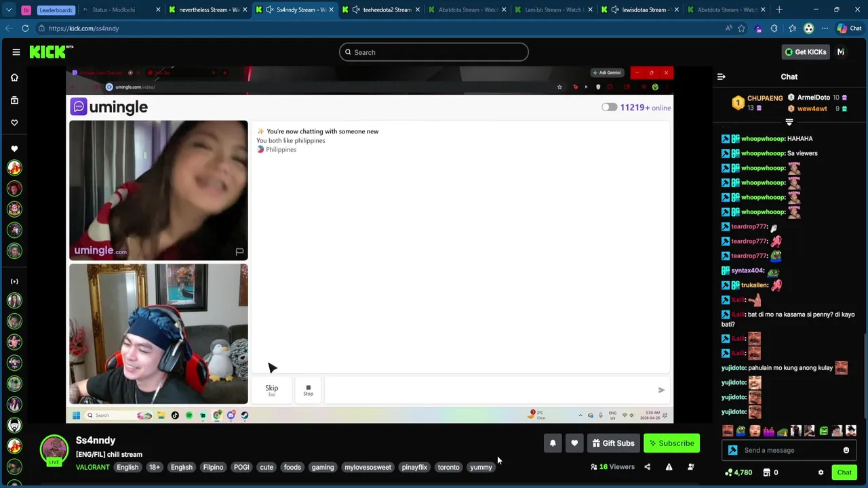The width and height of the screenshot is (868, 488).
Task: Open the emote picker in chat input
Action: 846,450
